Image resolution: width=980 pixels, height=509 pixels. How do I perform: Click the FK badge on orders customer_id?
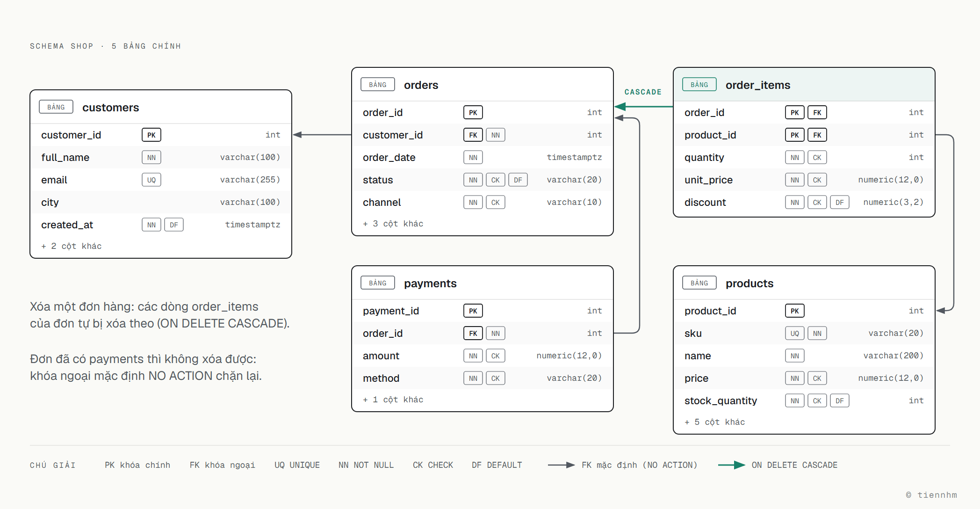(473, 135)
